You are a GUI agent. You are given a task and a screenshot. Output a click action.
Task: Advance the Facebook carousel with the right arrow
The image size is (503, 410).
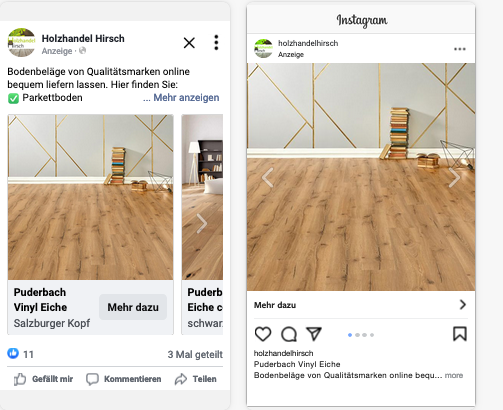[201, 223]
